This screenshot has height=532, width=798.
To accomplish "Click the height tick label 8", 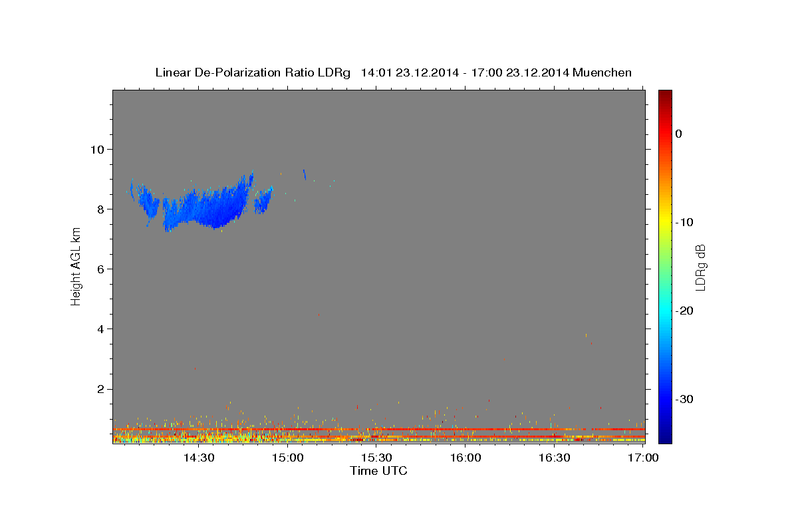I will 100,209.
